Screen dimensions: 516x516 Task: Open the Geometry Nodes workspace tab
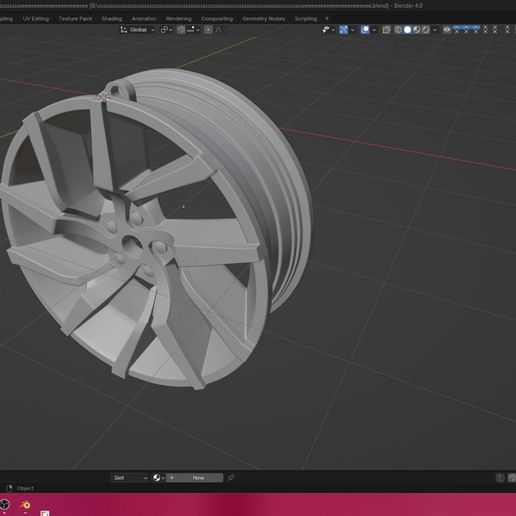tap(263, 19)
